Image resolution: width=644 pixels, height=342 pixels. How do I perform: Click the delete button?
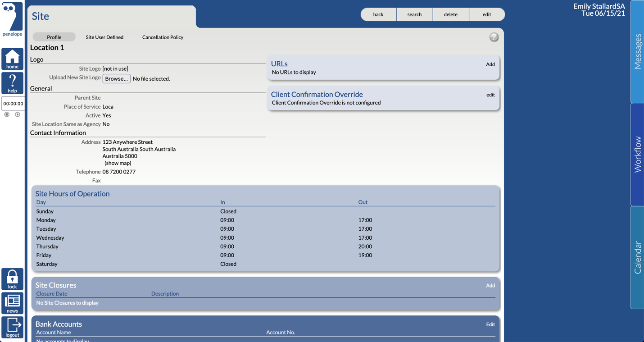(x=451, y=14)
